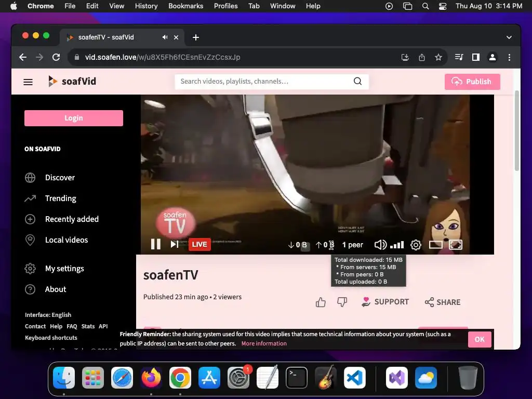Enter fullscreen video mode
The height and width of the screenshot is (399, 532).
(456, 245)
